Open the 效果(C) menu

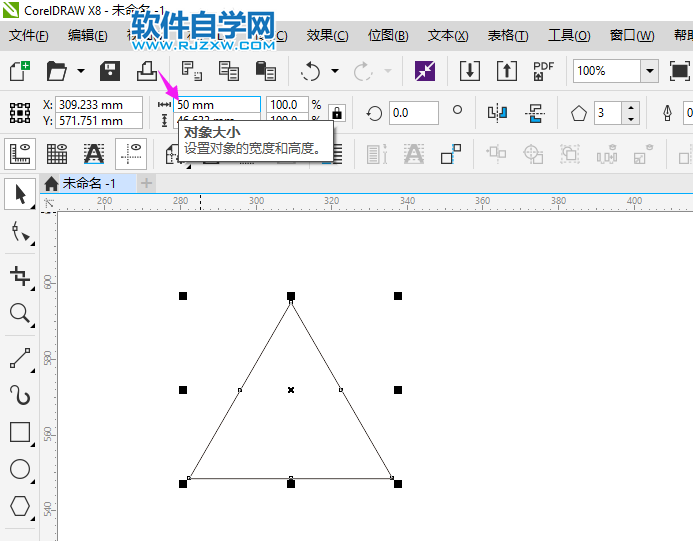327,35
